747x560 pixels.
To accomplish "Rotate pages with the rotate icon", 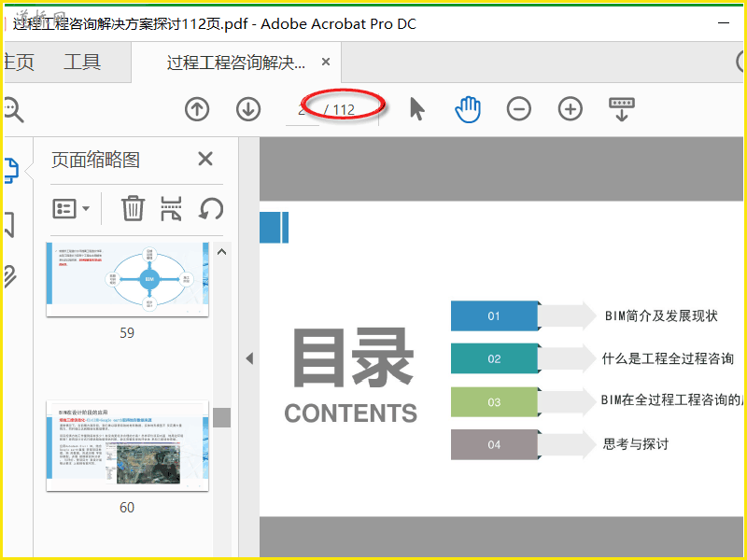I will (x=211, y=208).
